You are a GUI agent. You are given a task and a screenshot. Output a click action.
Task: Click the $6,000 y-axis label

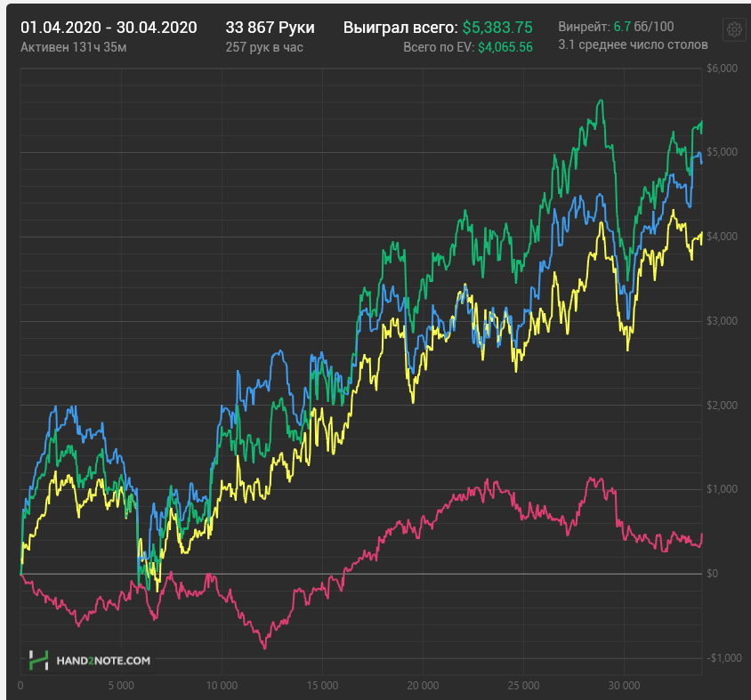tap(722, 68)
